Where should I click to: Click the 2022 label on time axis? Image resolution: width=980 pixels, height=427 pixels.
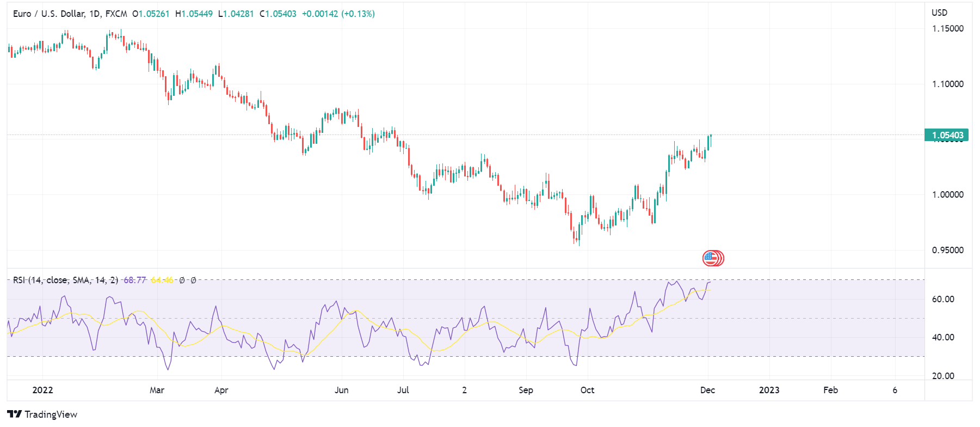click(x=43, y=390)
